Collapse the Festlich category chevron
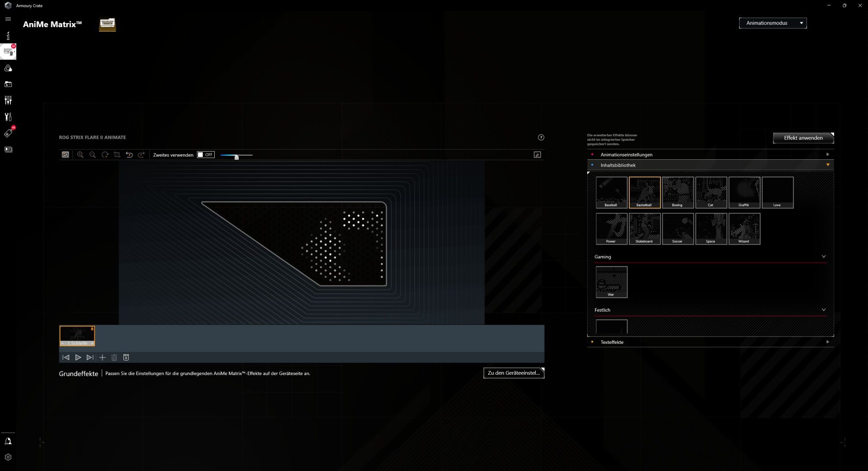868x471 pixels. click(x=824, y=310)
